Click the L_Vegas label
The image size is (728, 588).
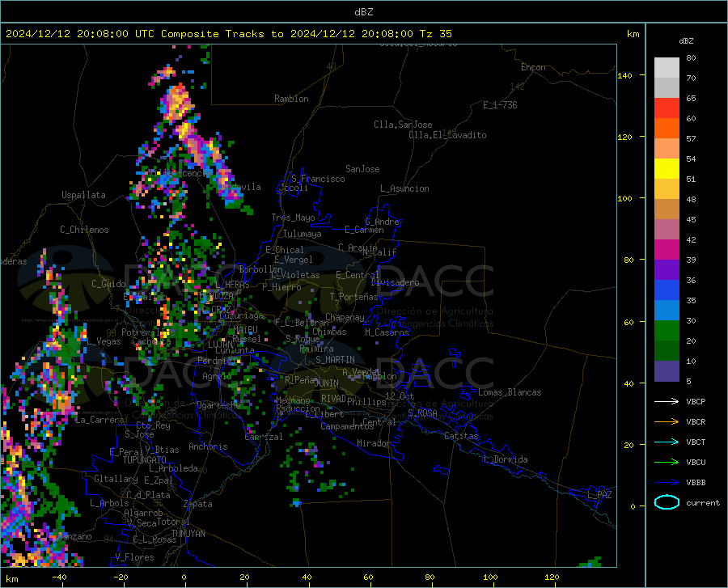click(x=104, y=341)
